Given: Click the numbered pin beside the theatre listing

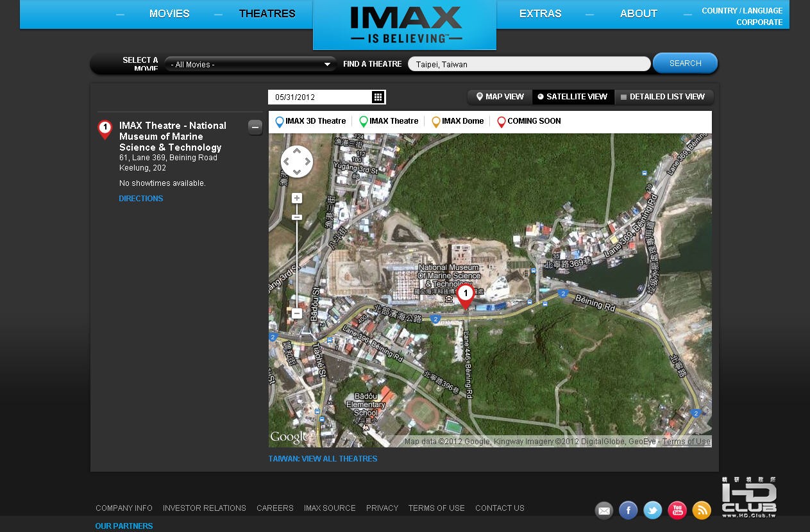Looking at the screenshot, I should (x=105, y=129).
